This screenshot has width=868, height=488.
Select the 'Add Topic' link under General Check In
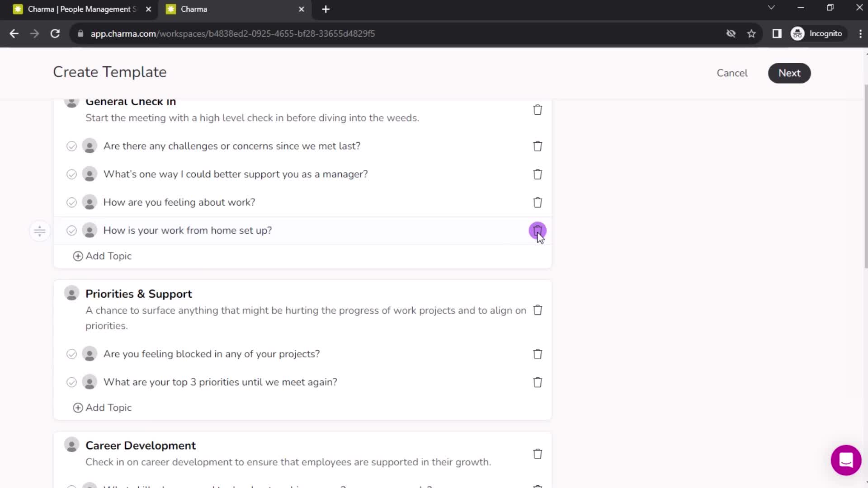[x=102, y=256]
